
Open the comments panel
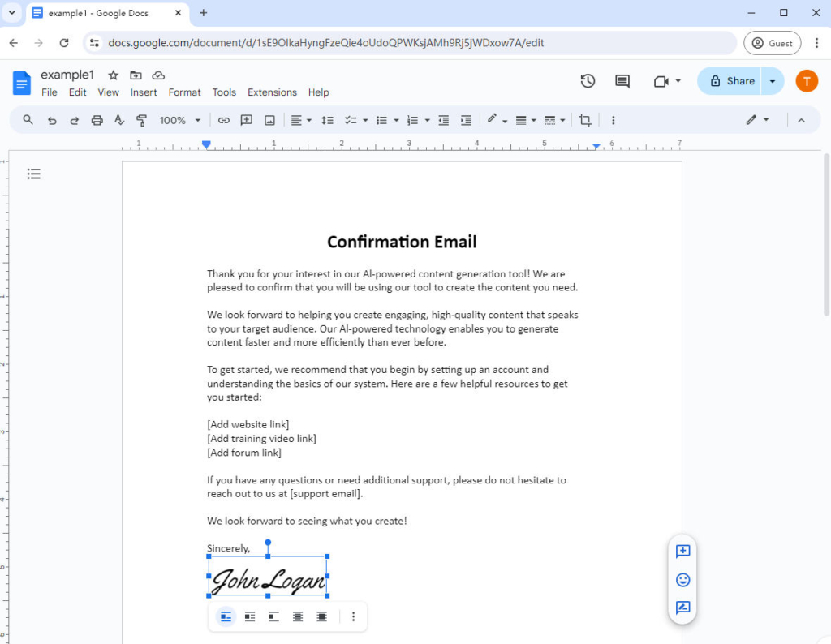[622, 81]
